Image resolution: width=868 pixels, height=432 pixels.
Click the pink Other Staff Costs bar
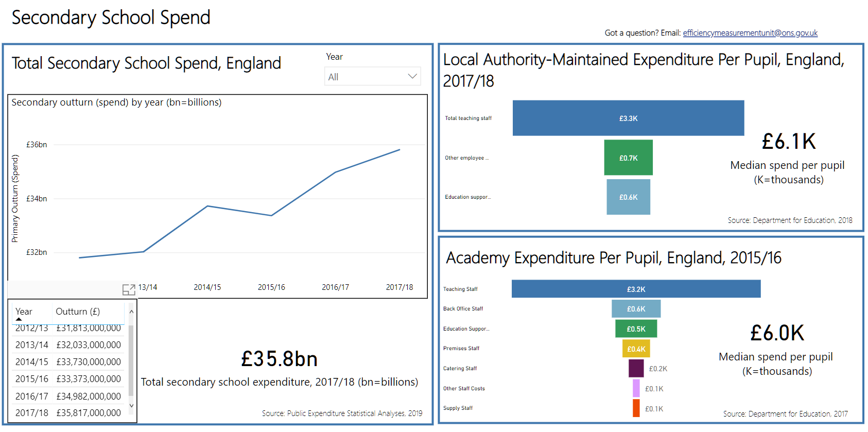tap(636, 388)
